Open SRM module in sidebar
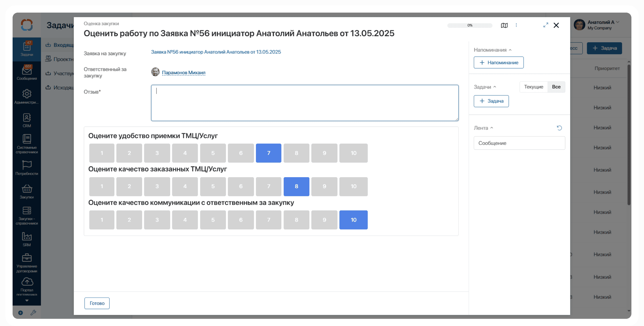This screenshot has height=326, width=644. pos(27,239)
